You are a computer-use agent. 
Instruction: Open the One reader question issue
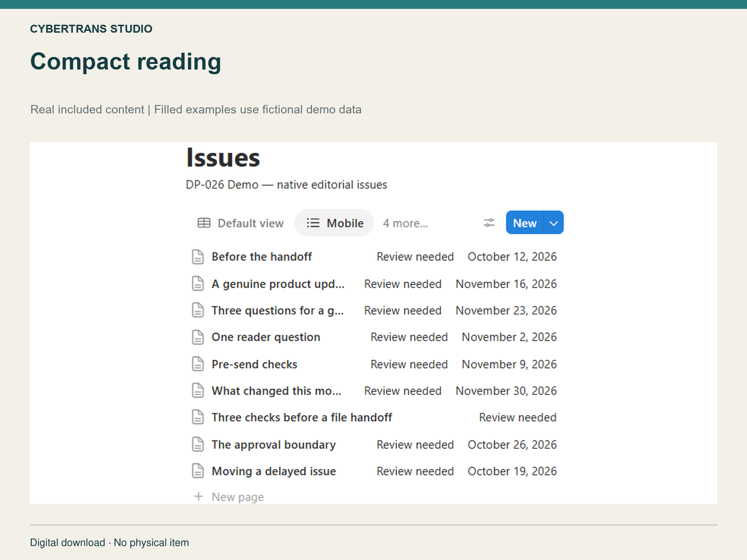[266, 337]
